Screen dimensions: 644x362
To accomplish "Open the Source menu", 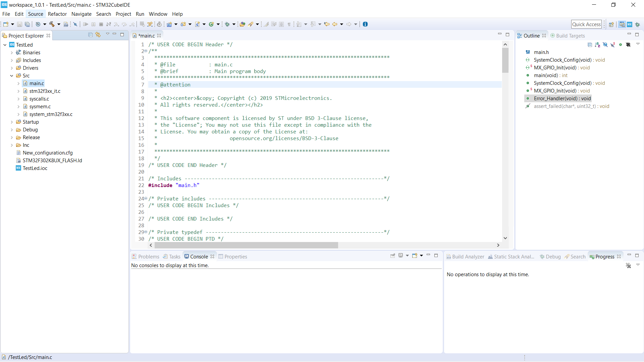I will pos(36,14).
